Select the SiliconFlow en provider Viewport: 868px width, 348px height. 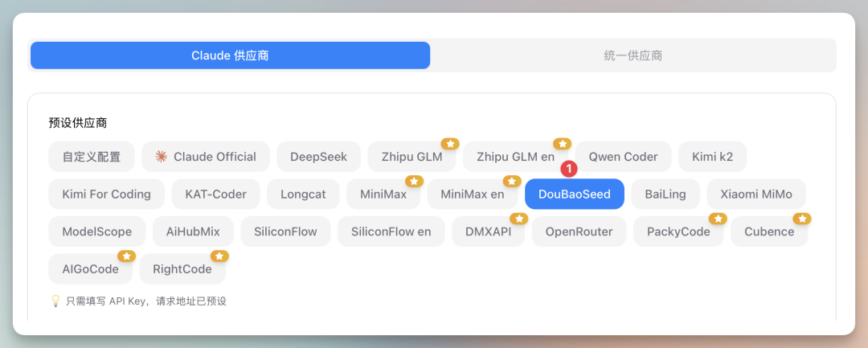coord(391,231)
